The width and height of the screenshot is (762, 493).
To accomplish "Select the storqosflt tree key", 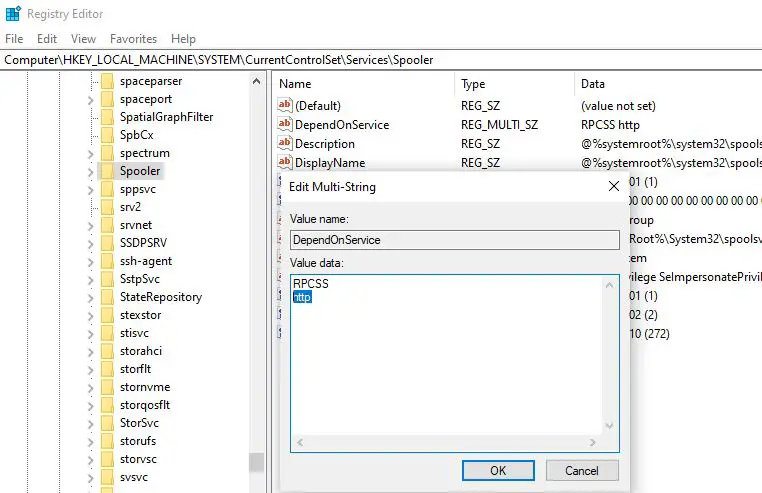I will (x=145, y=405).
